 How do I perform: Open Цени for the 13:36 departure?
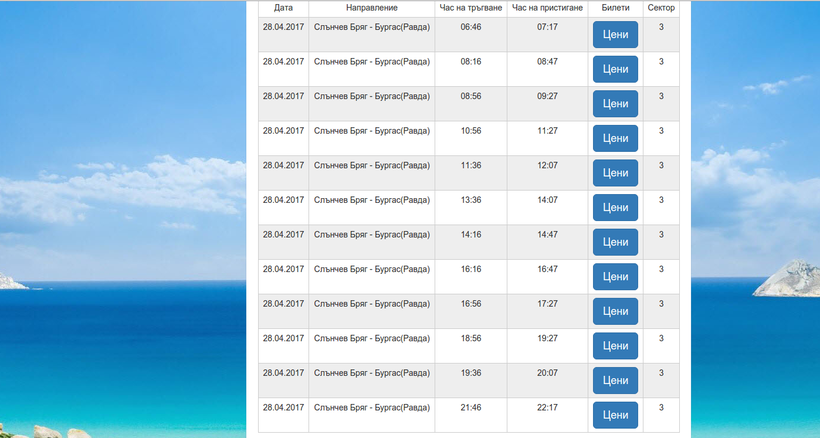pos(615,208)
